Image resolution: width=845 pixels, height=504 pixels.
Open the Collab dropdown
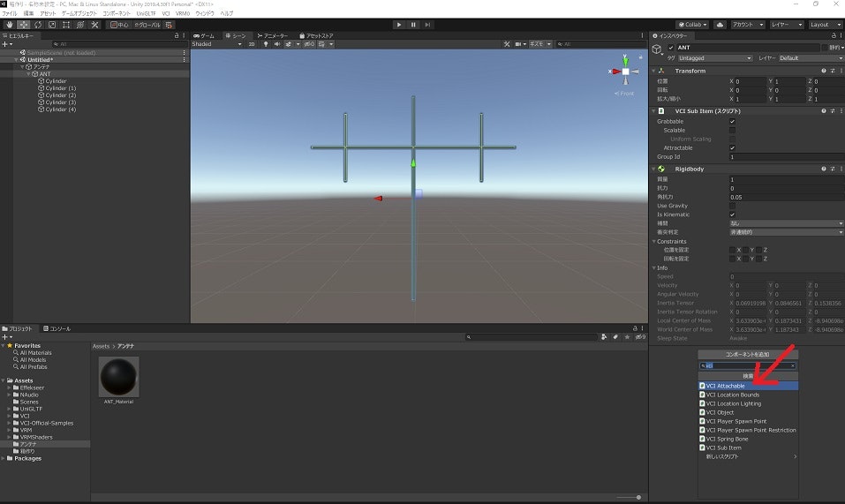coord(692,25)
